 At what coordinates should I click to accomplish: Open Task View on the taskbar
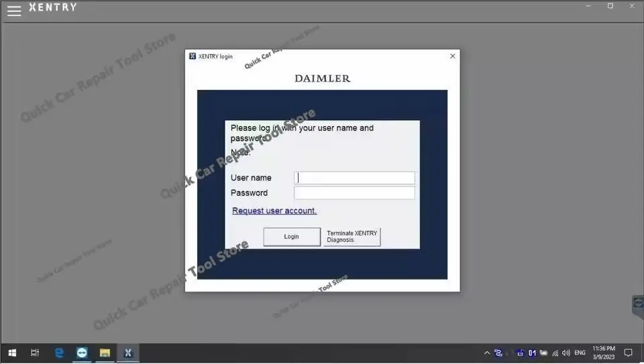tap(35, 353)
